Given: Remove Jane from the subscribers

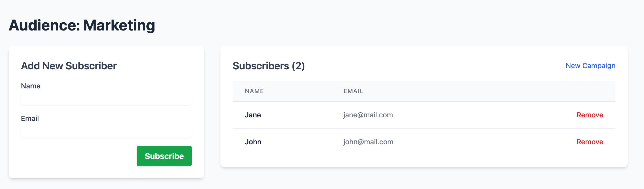Looking at the screenshot, I should 590,115.
